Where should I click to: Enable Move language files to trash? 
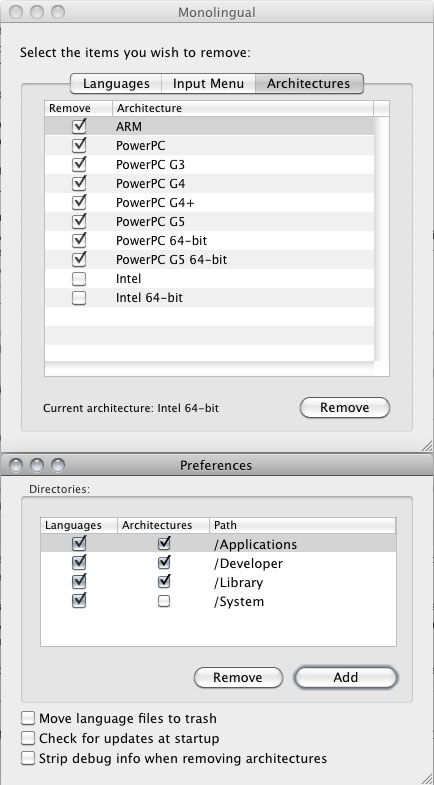28,718
